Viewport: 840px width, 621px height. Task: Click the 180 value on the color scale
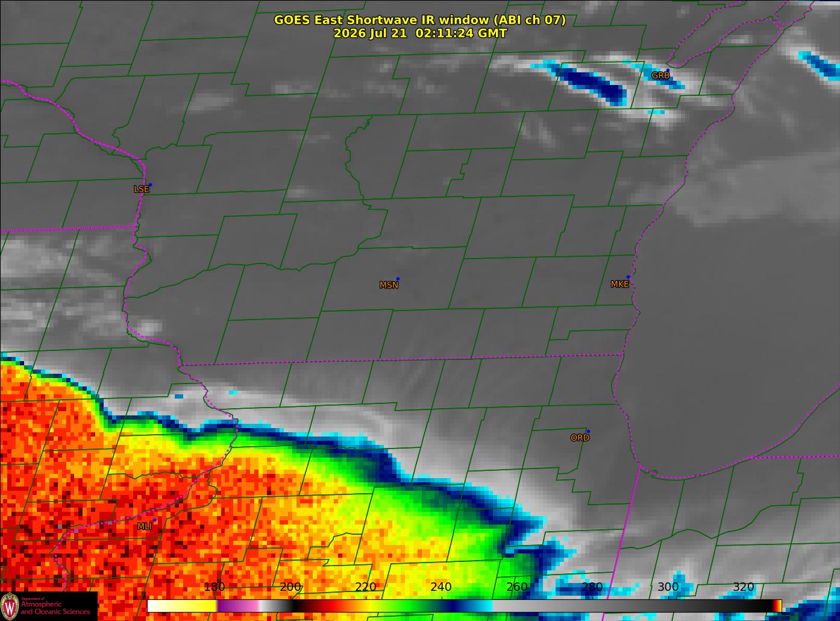[x=215, y=587]
